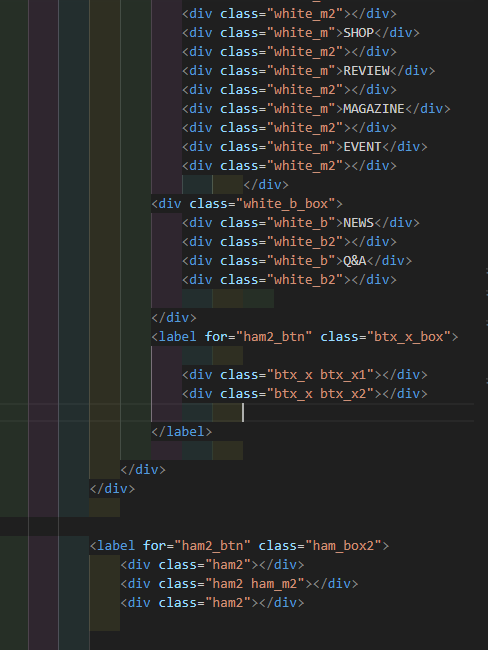Viewport: 488px width, 650px height.
Task: Click the "white_b" class value on the NEWS line
Action: (301, 223)
